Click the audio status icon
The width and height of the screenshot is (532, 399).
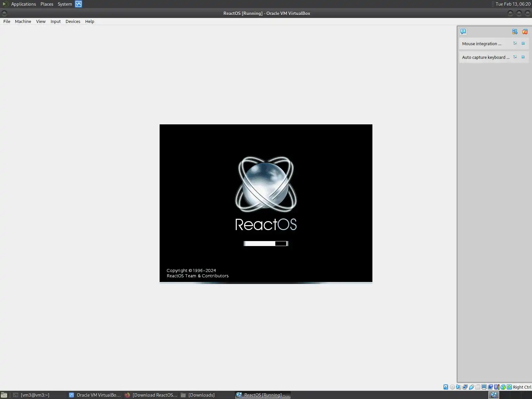[459, 387]
